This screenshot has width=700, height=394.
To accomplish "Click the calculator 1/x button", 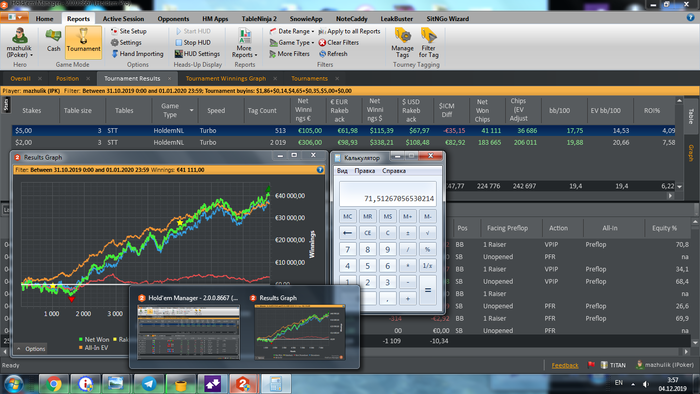I will pyautogui.click(x=428, y=266).
